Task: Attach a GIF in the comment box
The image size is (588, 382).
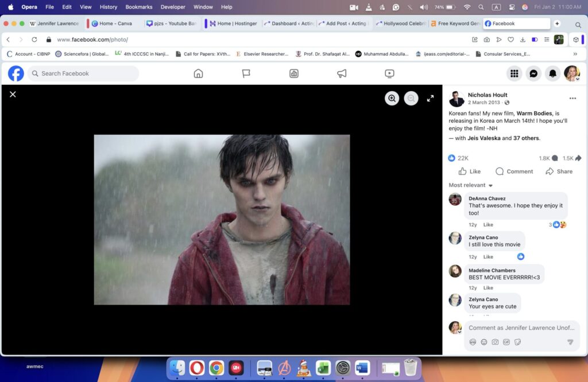Action: [505, 342]
